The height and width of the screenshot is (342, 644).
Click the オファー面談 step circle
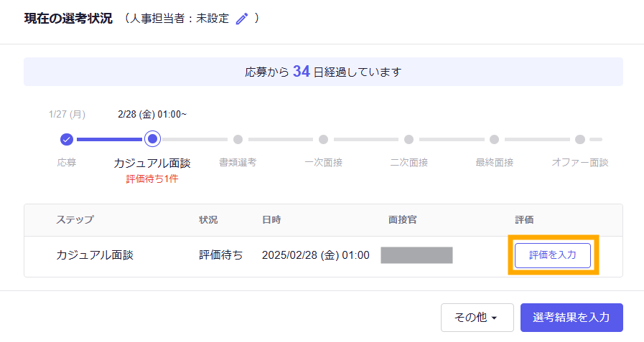(x=579, y=139)
